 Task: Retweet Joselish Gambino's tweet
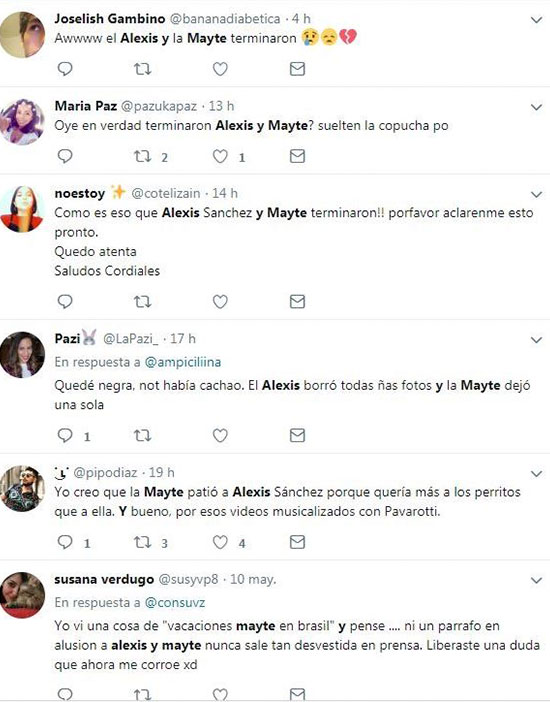142,69
